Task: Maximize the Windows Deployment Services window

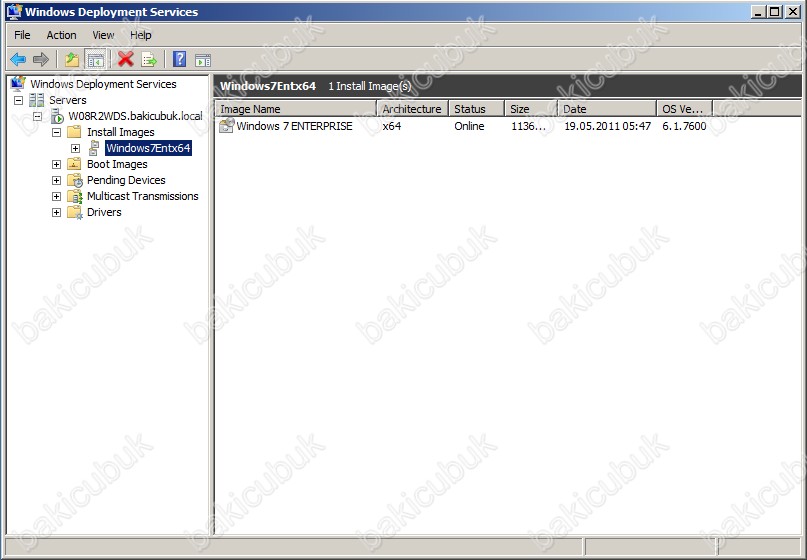Action: (x=775, y=11)
